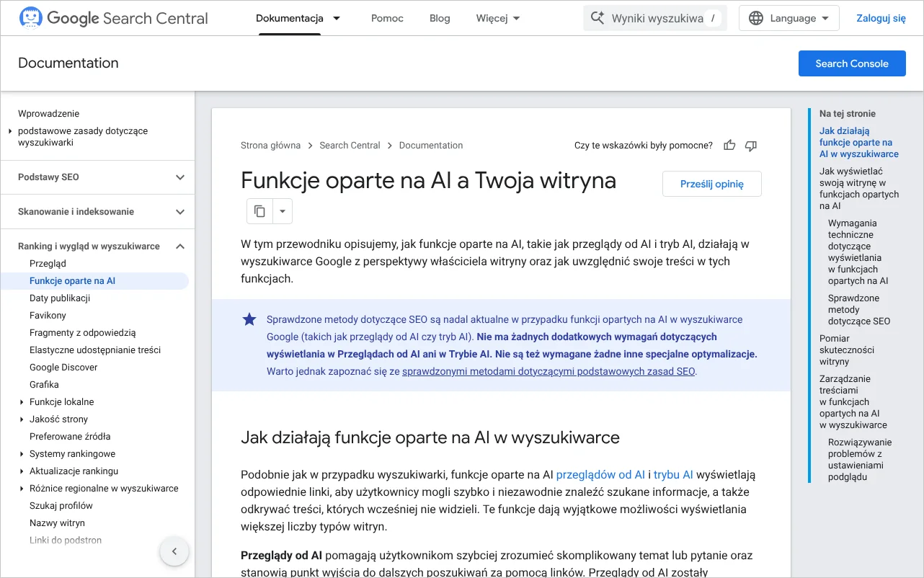Viewport: 924px width, 578px height.
Task: Click the thumbs up helpful icon
Action: [729, 146]
